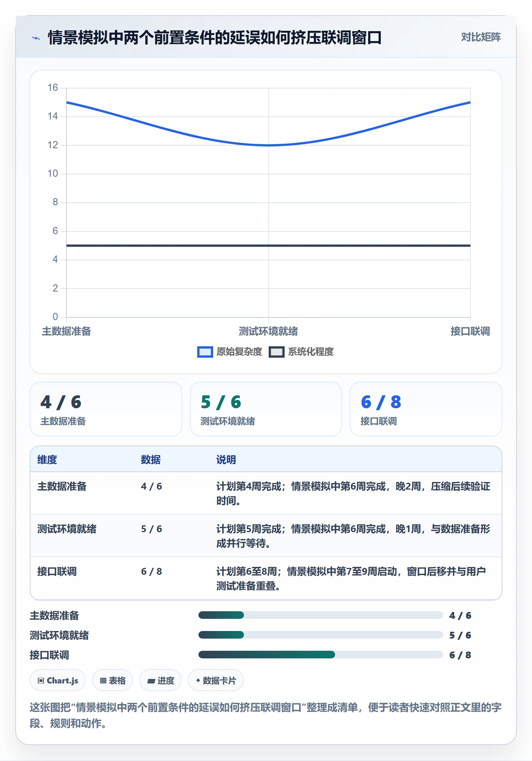Click the y-axis value 16

[x=53, y=88]
